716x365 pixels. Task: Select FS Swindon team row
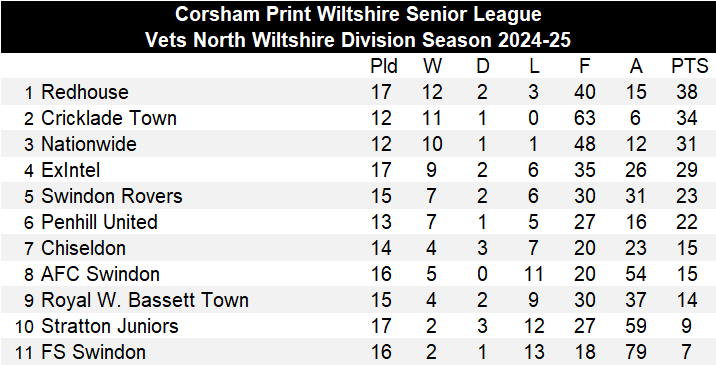358,352
